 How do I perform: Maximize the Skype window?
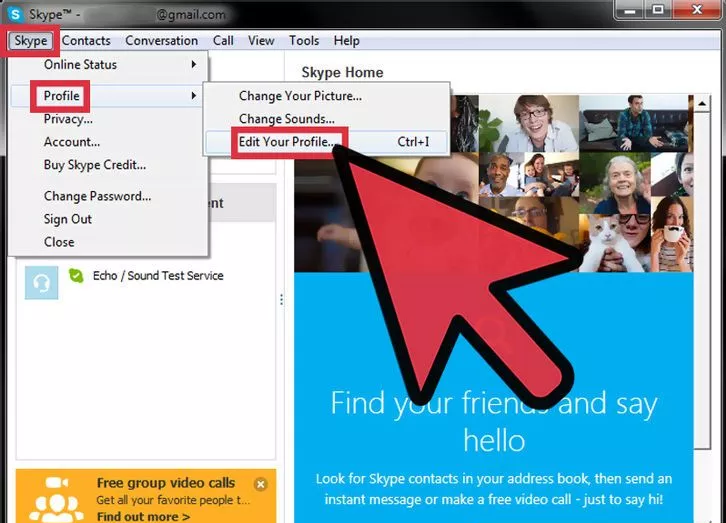tap(658, 10)
